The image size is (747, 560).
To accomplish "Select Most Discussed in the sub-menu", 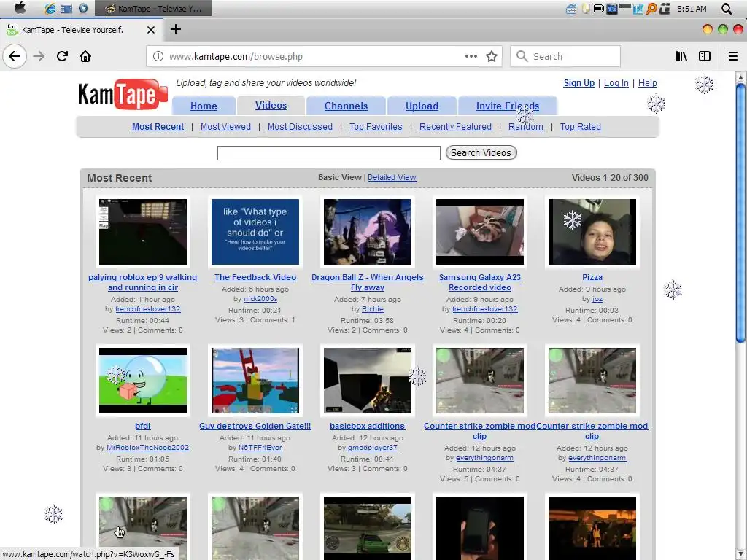I will [x=300, y=127].
